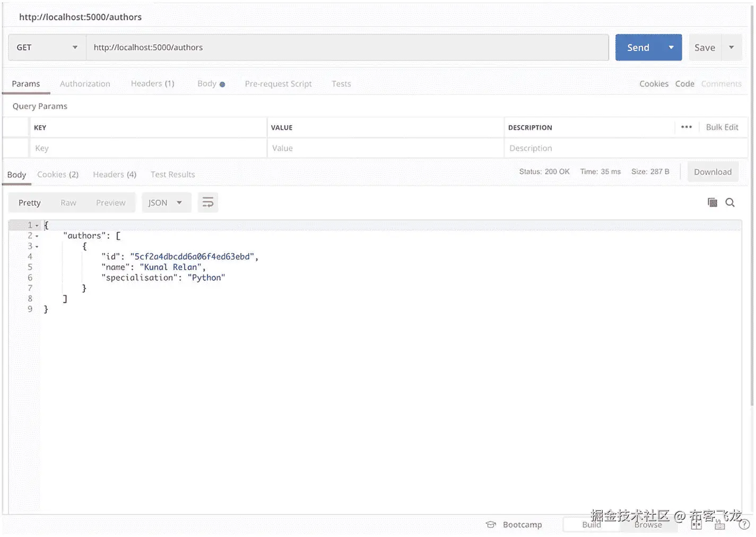Collapse JSON line 1 fold arrow
The width and height of the screenshot is (756, 537).
37,226
